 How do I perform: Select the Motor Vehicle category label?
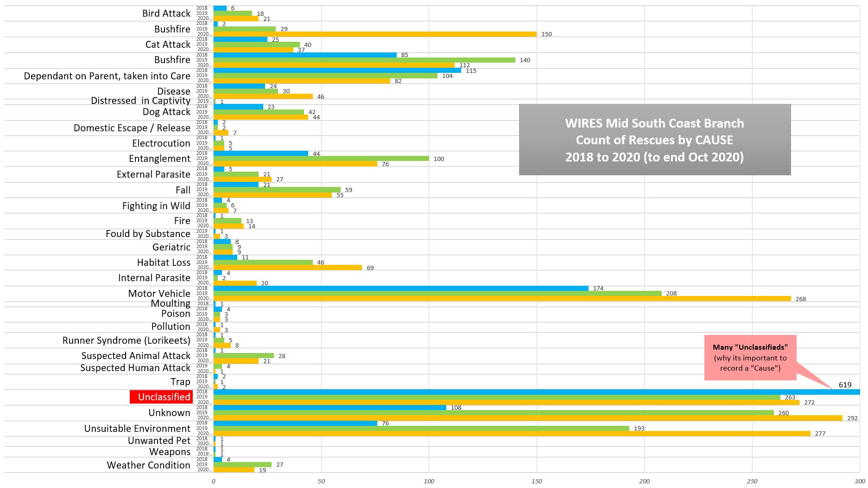159,294
